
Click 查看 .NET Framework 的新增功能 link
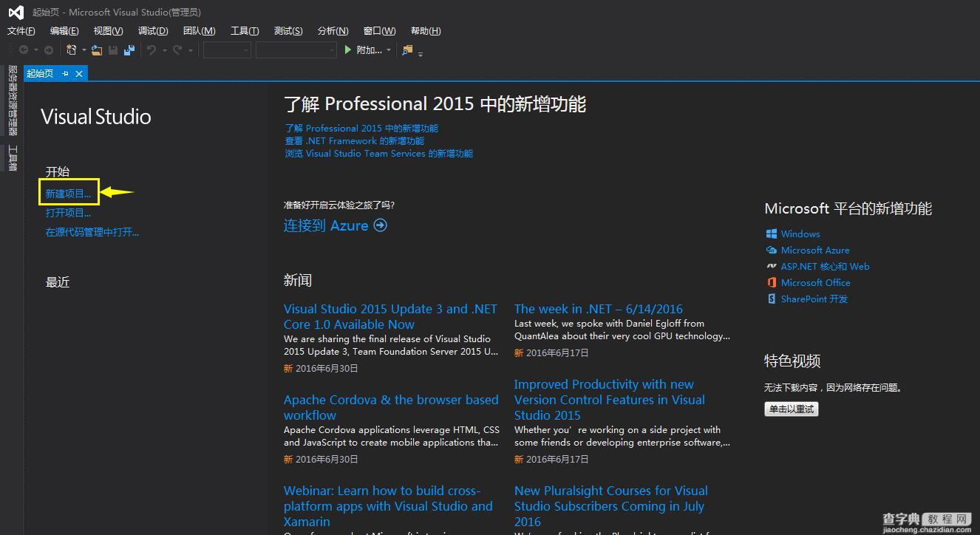(355, 140)
